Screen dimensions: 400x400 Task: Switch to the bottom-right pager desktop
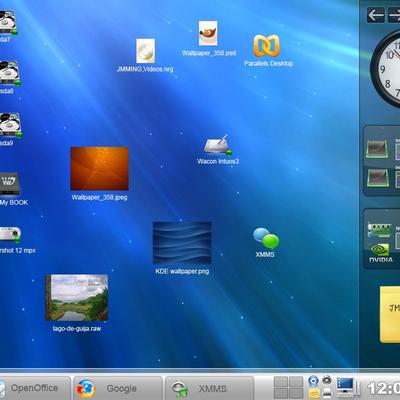pos(296,394)
